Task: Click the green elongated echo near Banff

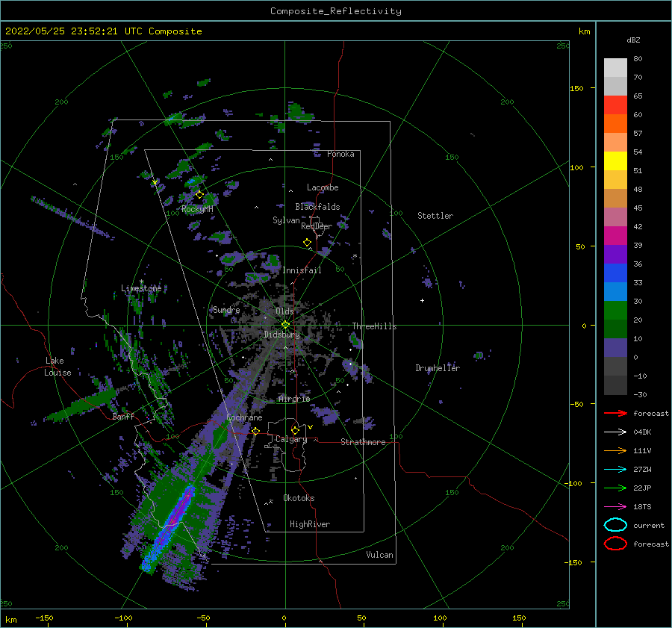Action: (81, 405)
